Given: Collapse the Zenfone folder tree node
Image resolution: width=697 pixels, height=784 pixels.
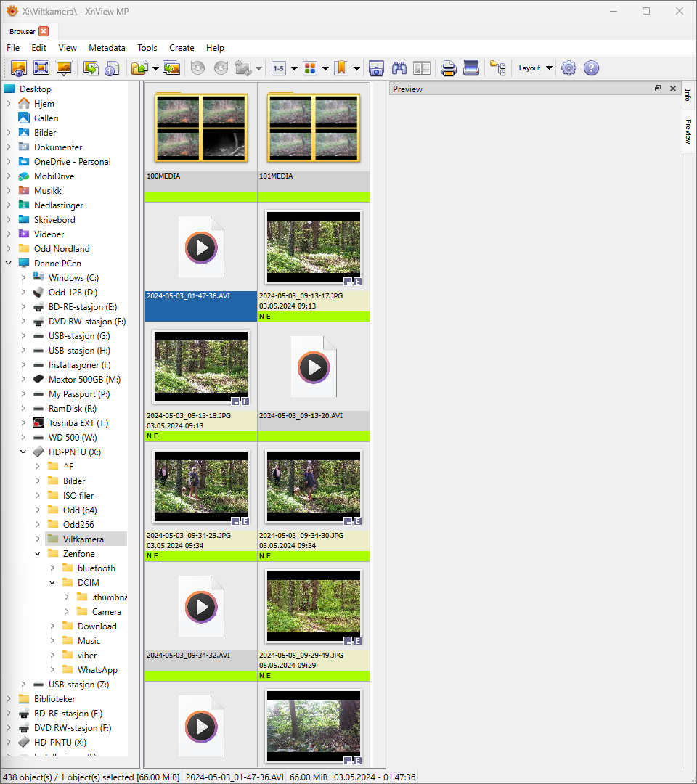Looking at the screenshot, I should coord(38,554).
